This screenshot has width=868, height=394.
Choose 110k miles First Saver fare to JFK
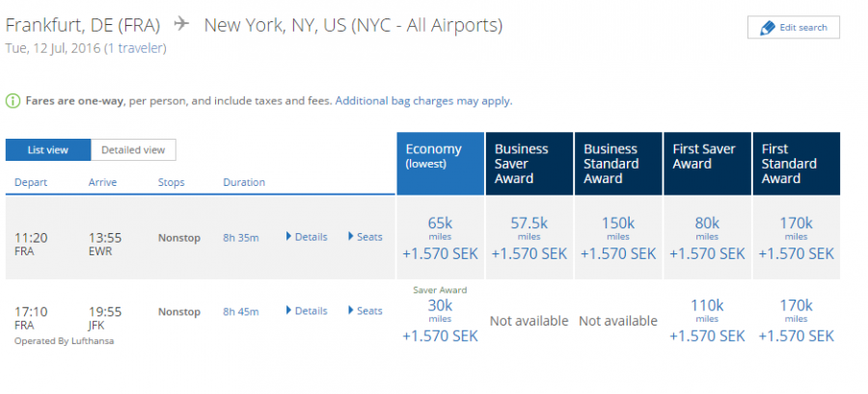[x=707, y=320]
